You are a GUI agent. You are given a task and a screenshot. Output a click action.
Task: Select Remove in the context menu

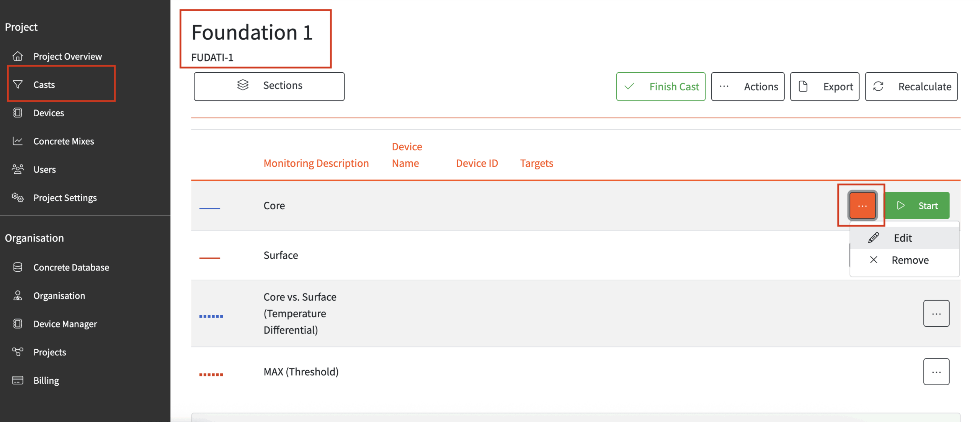909,260
